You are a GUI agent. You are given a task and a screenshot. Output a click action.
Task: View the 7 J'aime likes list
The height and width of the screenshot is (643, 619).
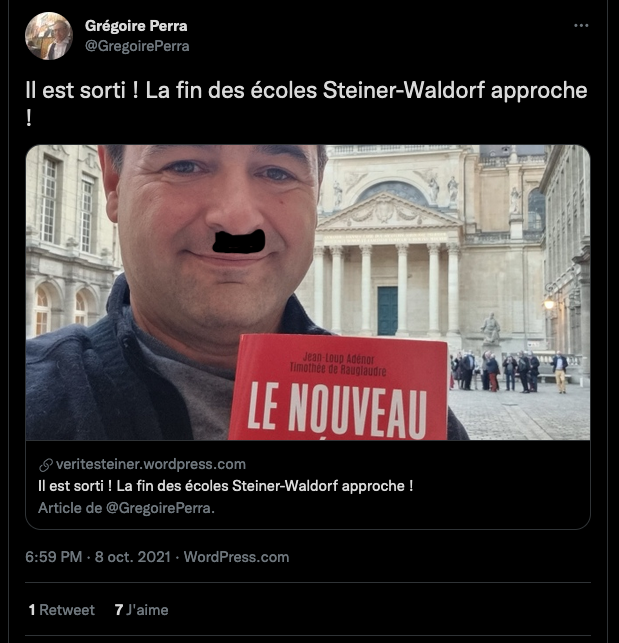[x=142, y=610]
